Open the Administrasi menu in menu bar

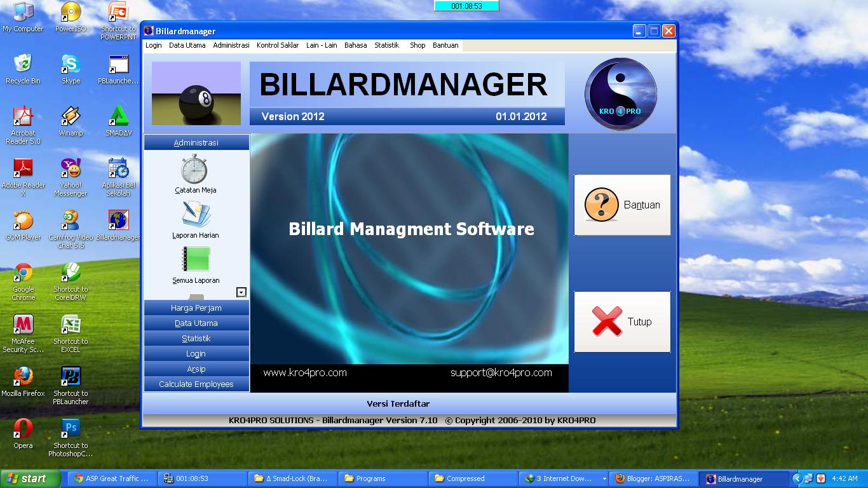point(231,45)
